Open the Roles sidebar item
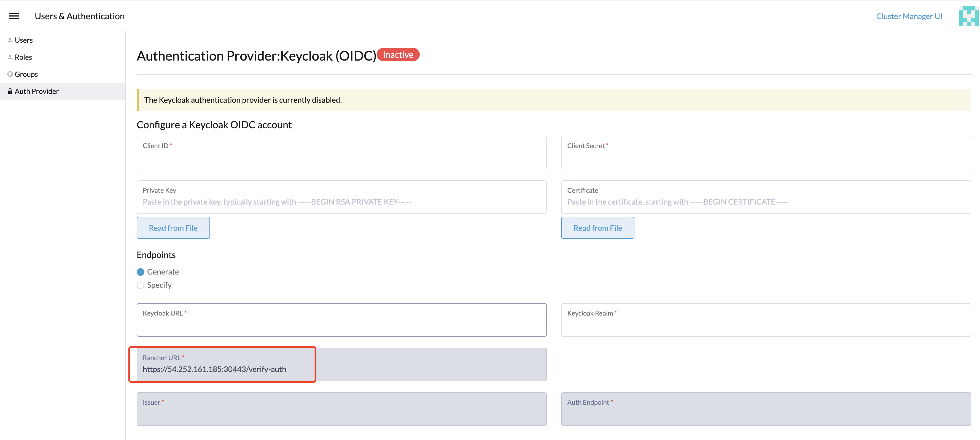 point(63,57)
